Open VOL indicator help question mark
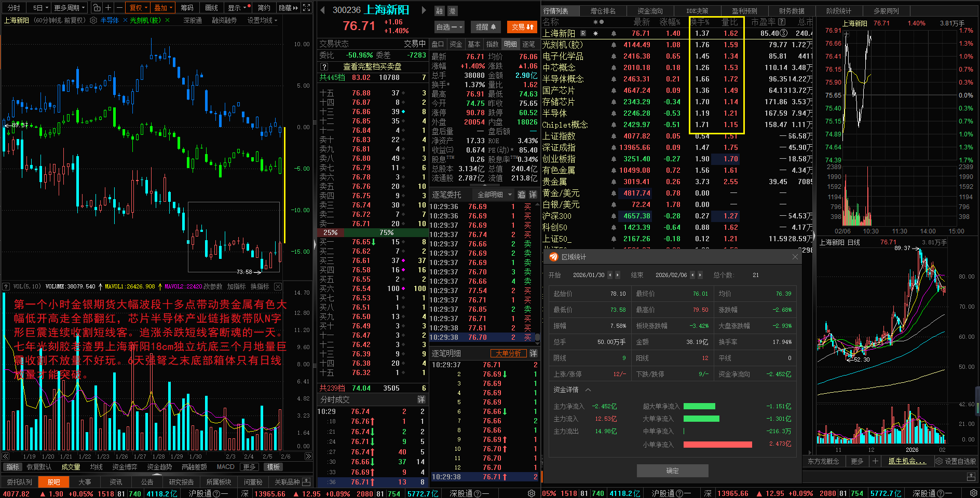 pos(6,286)
